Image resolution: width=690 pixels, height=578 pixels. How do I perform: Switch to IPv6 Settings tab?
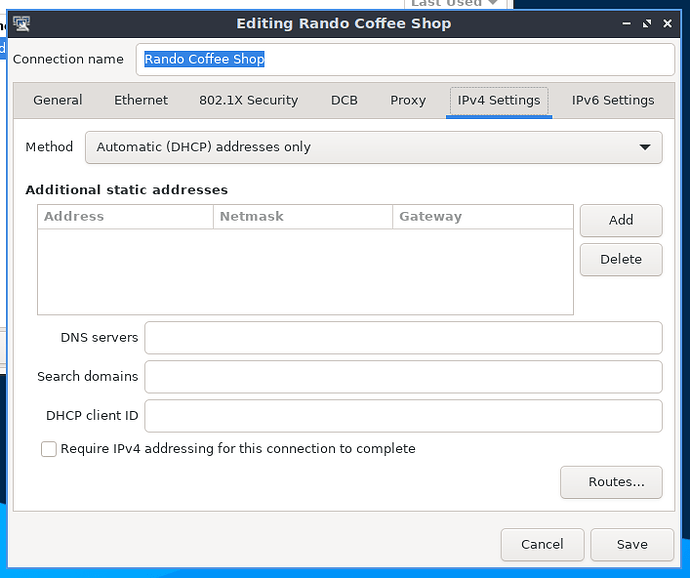tap(613, 100)
